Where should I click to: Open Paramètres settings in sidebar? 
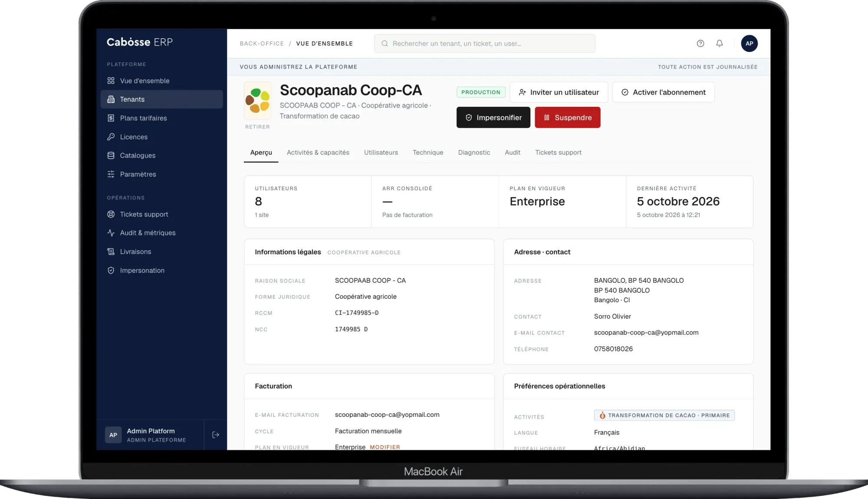tap(161, 174)
